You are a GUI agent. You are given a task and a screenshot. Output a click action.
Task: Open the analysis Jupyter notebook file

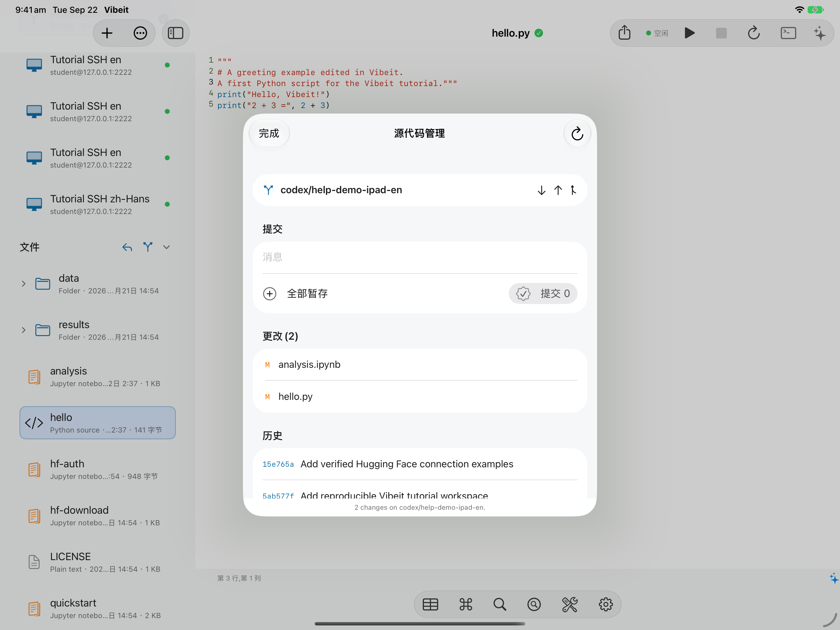(x=98, y=376)
